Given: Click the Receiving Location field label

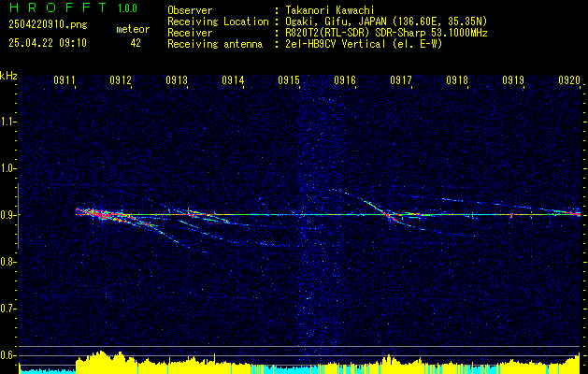Looking at the screenshot, I should coord(218,22).
